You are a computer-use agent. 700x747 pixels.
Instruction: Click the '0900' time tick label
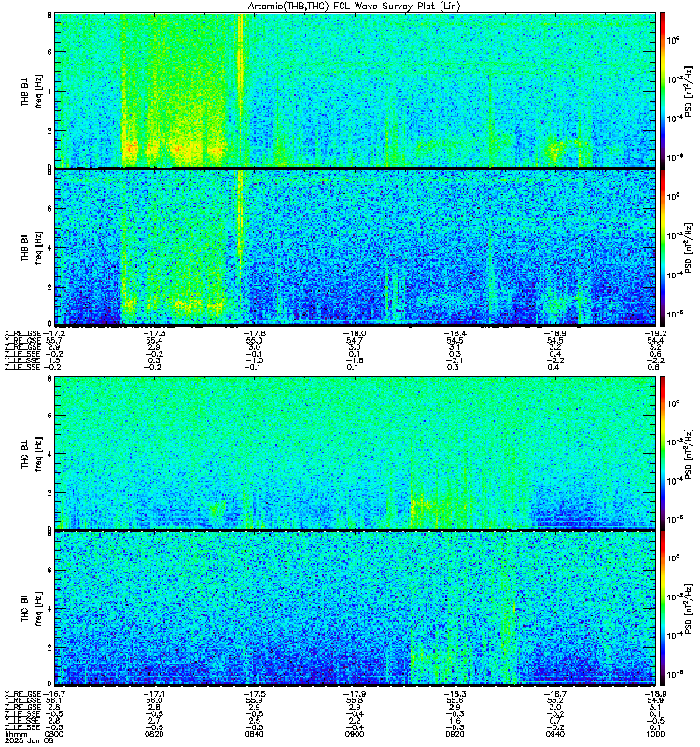(355, 734)
